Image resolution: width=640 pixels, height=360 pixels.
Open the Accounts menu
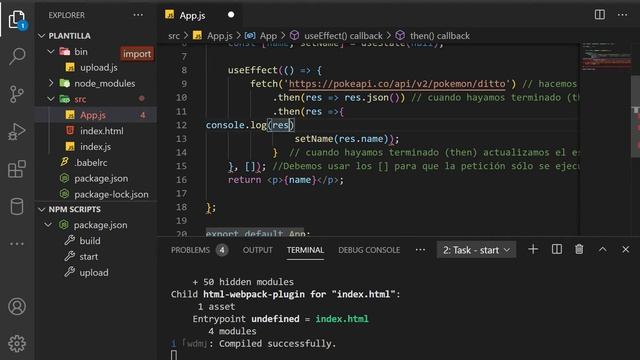(x=17, y=306)
